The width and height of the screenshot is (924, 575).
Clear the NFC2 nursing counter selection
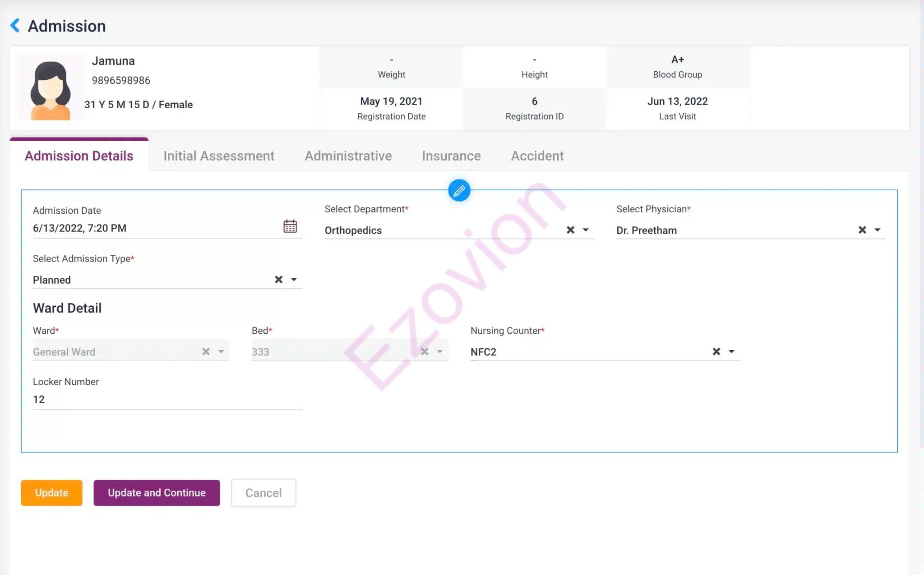(x=716, y=351)
